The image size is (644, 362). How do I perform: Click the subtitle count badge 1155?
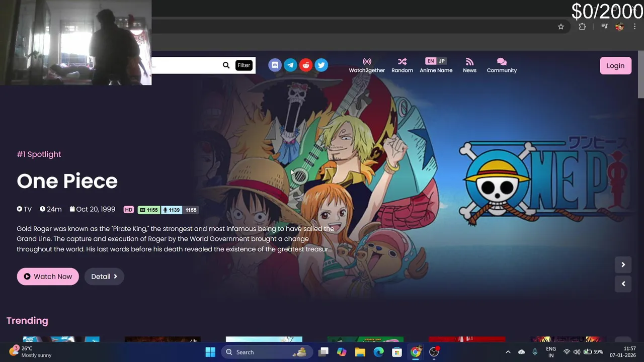click(x=149, y=210)
